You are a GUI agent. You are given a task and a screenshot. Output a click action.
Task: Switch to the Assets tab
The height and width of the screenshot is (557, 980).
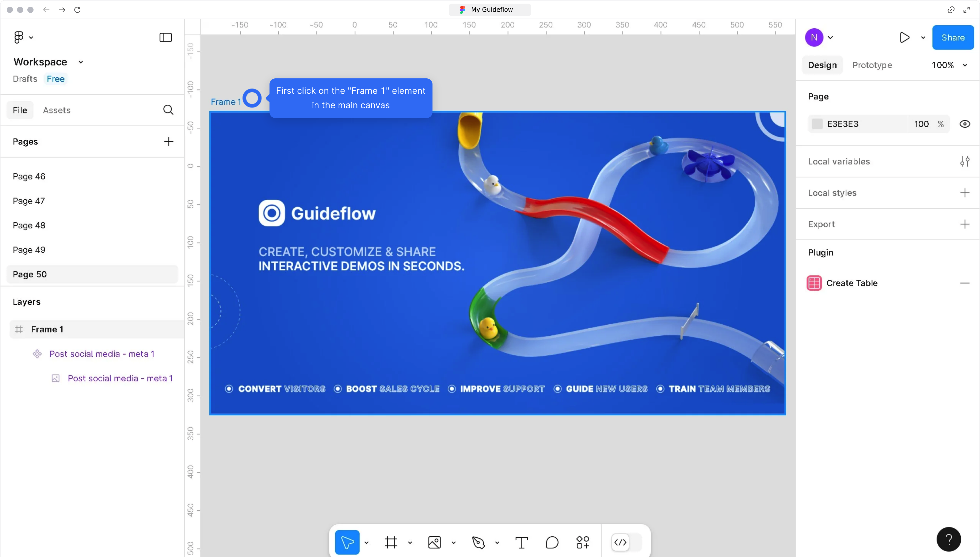[x=57, y=110]
